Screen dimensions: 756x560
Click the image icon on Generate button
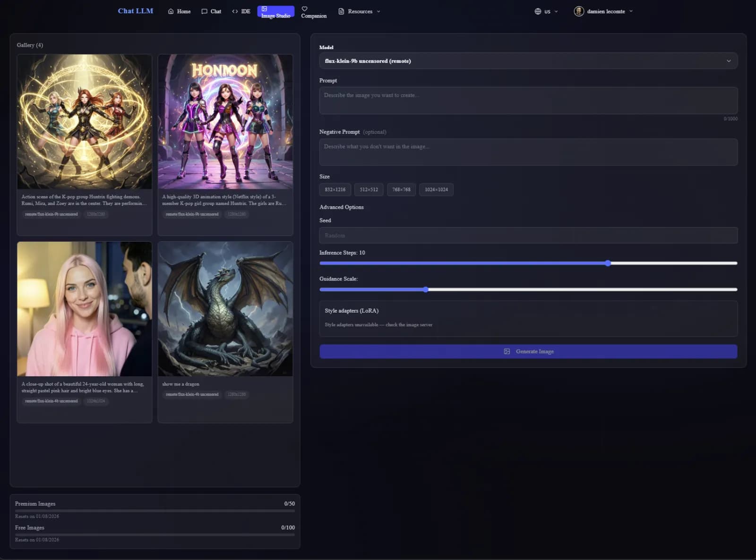click(x=507, y=351)
